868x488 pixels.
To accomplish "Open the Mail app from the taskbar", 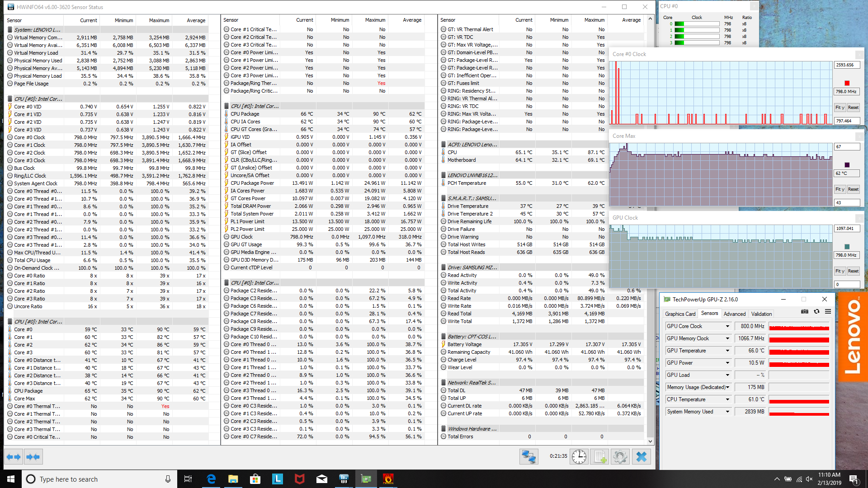I will [322, 479].
